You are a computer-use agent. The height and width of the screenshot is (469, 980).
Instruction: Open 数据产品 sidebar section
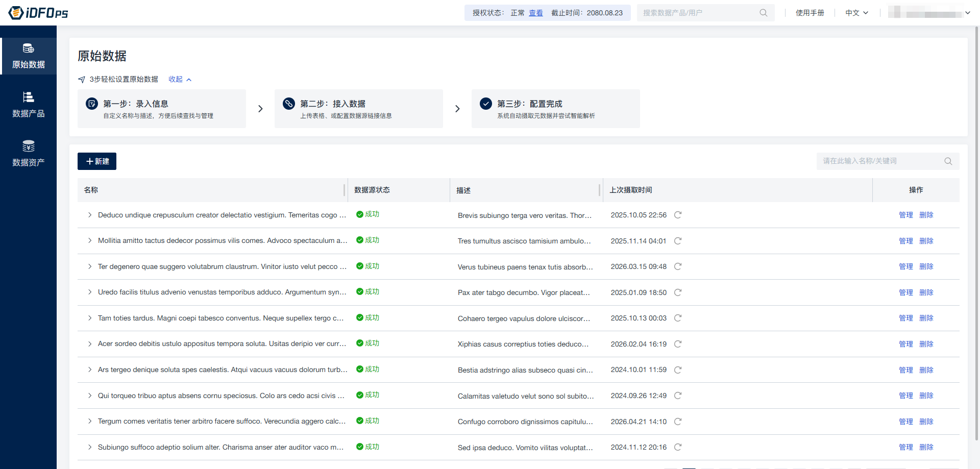(x=29, y=105)
